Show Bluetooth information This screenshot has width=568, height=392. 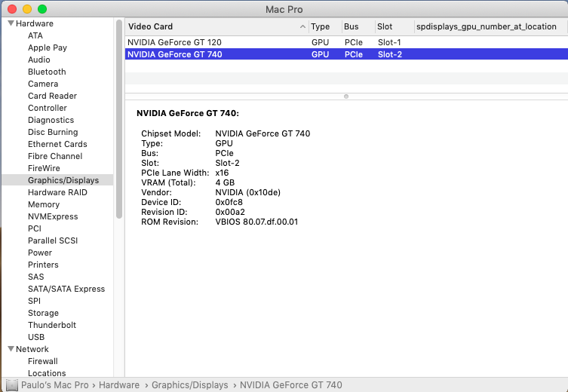tap(47, 72)
